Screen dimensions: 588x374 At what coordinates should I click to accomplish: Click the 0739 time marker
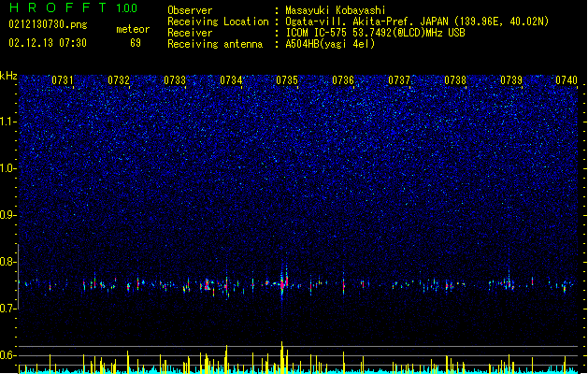coord(511,80)
